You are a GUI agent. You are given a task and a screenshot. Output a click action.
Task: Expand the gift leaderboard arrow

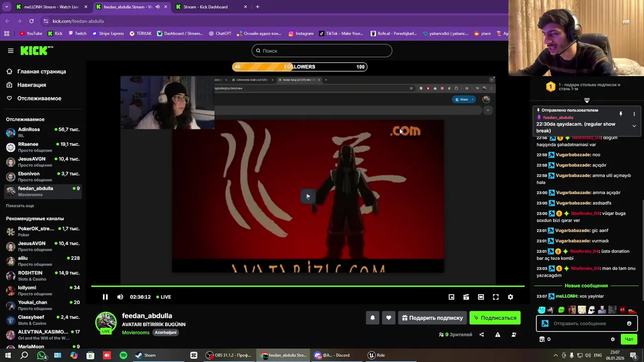click(x=587, y=100)
